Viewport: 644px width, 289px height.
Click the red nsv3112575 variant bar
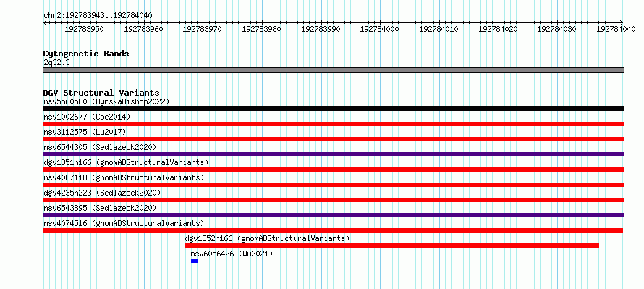tap(334, 139)
